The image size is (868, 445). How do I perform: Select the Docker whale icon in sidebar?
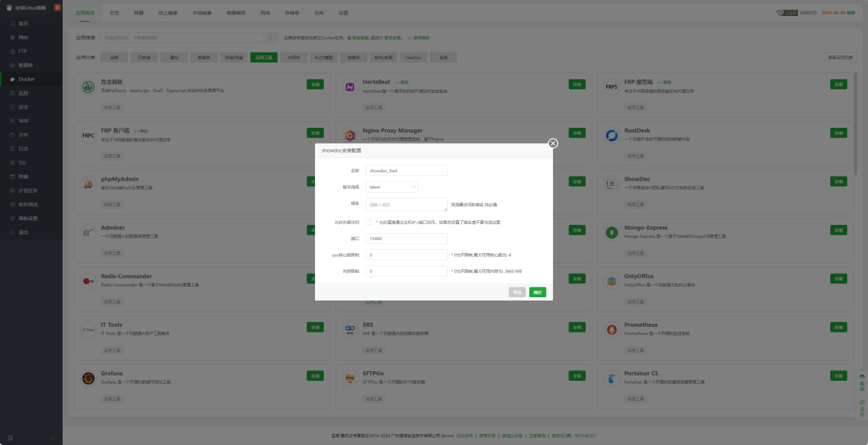click(13, 80)
